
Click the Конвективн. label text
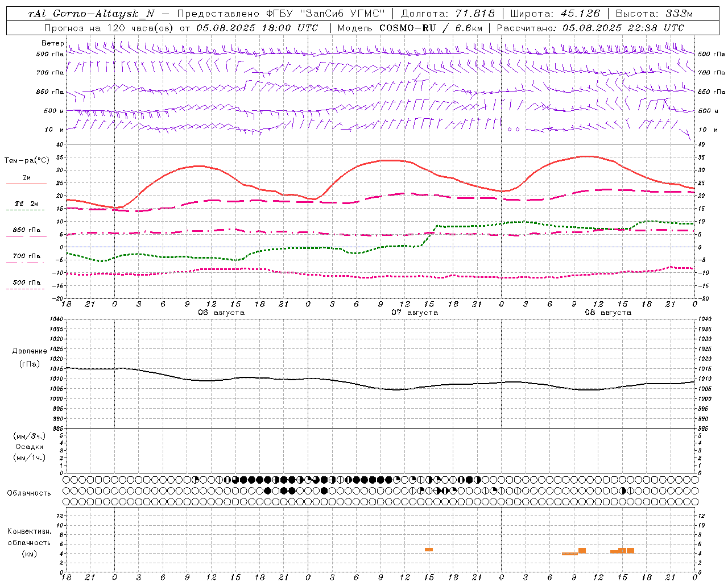pos(29,531)
